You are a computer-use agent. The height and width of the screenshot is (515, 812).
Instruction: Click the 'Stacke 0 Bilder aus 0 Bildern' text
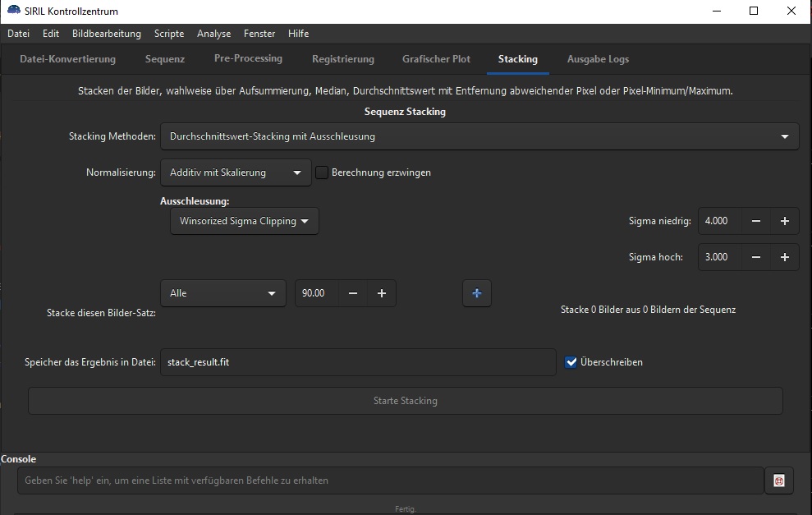click(648, 310)
